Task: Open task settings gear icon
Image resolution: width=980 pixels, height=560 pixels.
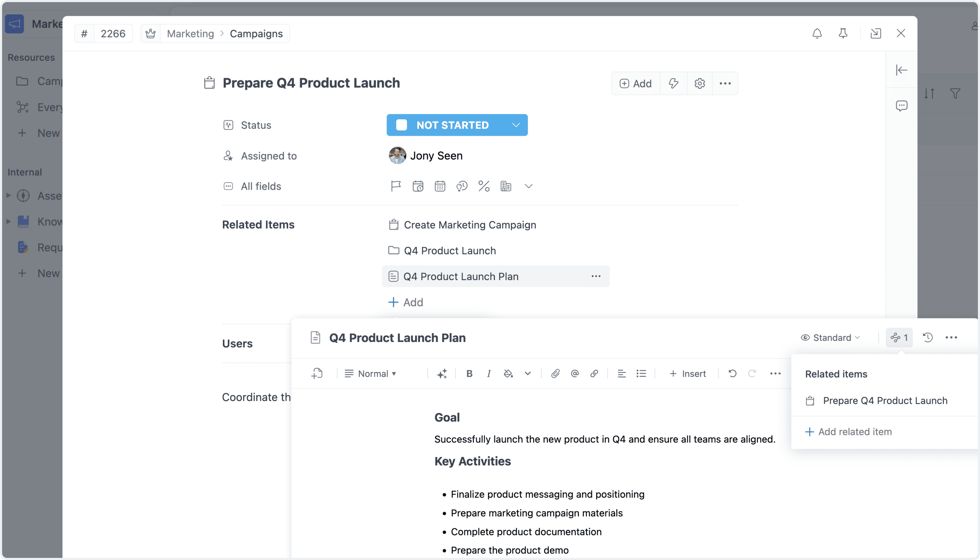Action: coord(699,83)
